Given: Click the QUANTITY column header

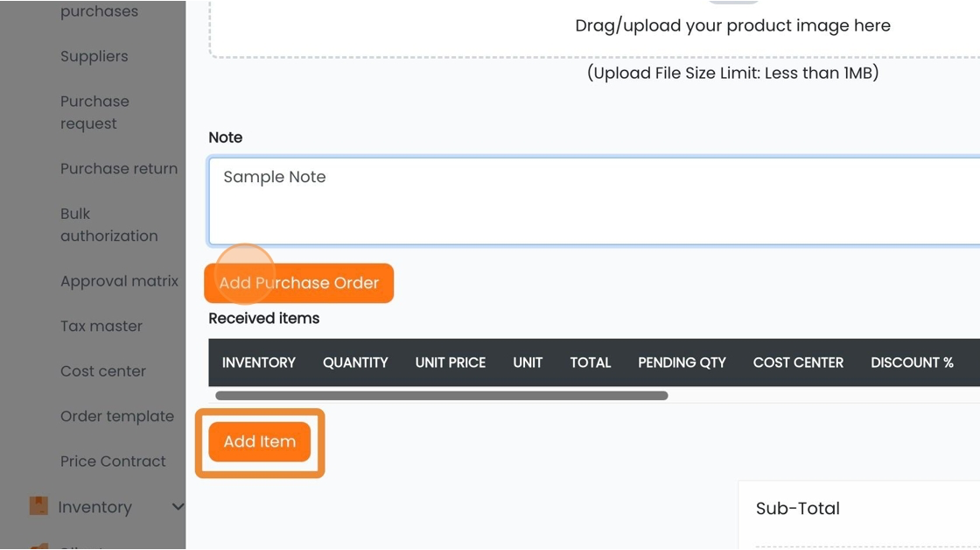Looking at the screenshot, I should (x=355, y=363).
